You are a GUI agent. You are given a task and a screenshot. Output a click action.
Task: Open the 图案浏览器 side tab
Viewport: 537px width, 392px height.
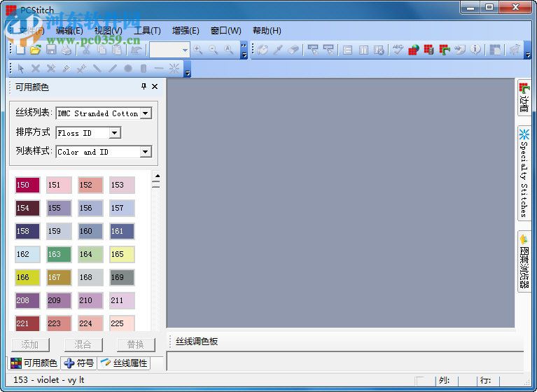pos(524,262)
